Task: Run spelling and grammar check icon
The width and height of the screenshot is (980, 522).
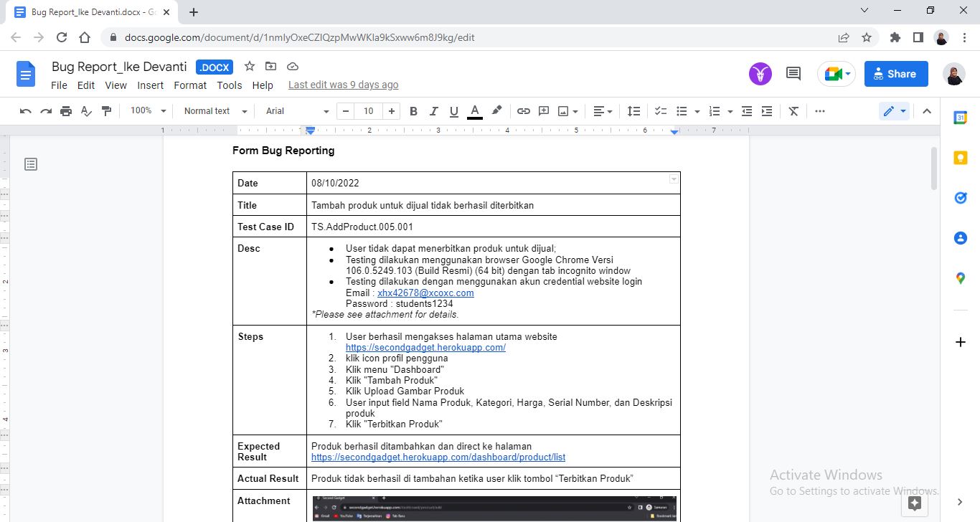Action: (86, 111)
